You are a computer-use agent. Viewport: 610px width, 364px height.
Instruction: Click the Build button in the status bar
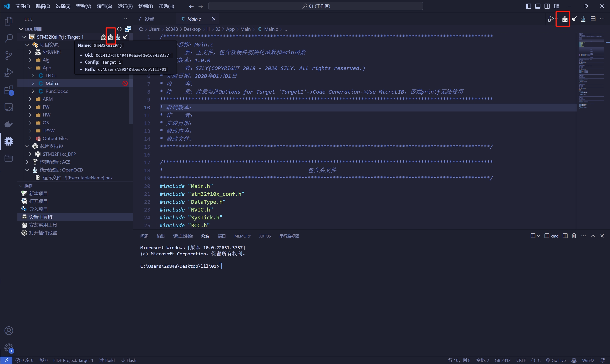click(x=107, y=360)
